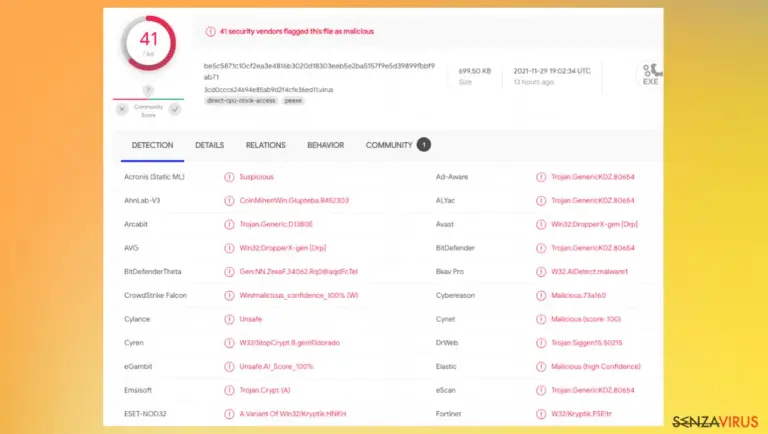
Task: Click warning icon in Cylance row
Action: [x=229, y=319]
